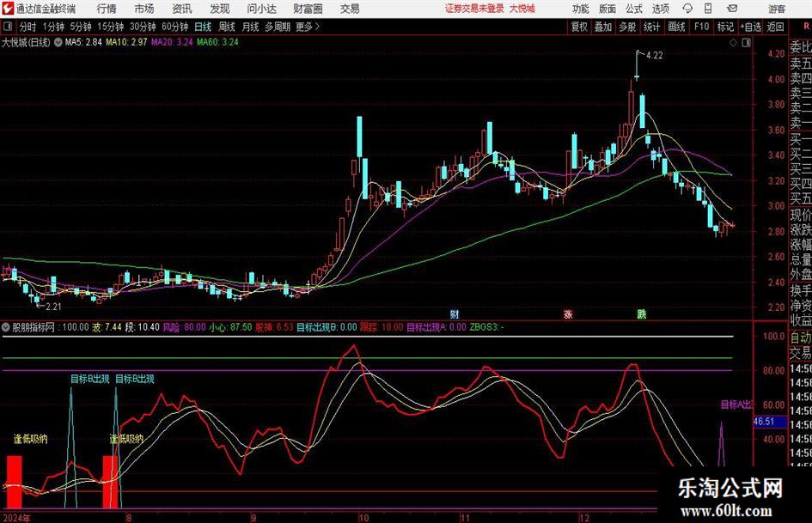Toggle the left sidebar panel icon
Screen dimensions: 812x523
7,27
